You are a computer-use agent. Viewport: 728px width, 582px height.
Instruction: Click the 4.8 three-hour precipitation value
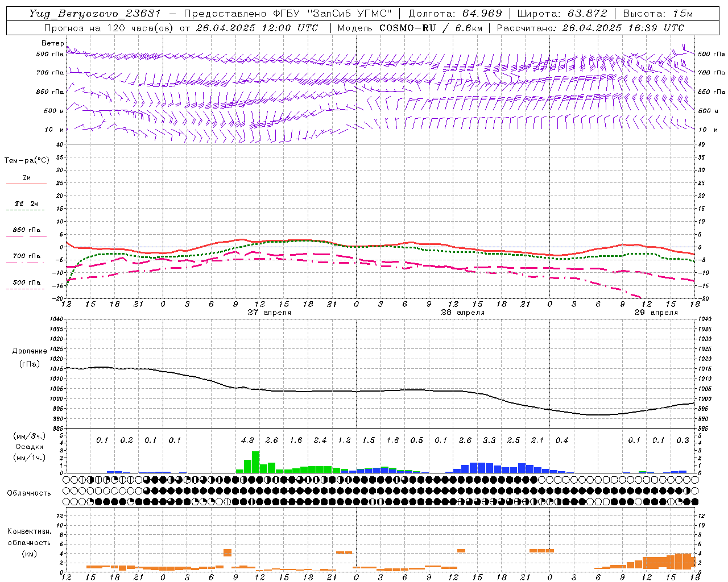(247, 440)
